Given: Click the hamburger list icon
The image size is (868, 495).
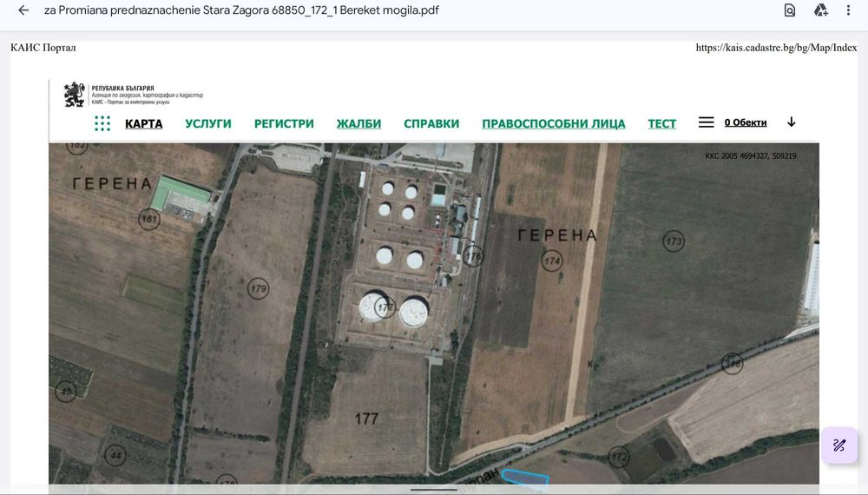Looking at the screenshot, I should pos(706,122).
